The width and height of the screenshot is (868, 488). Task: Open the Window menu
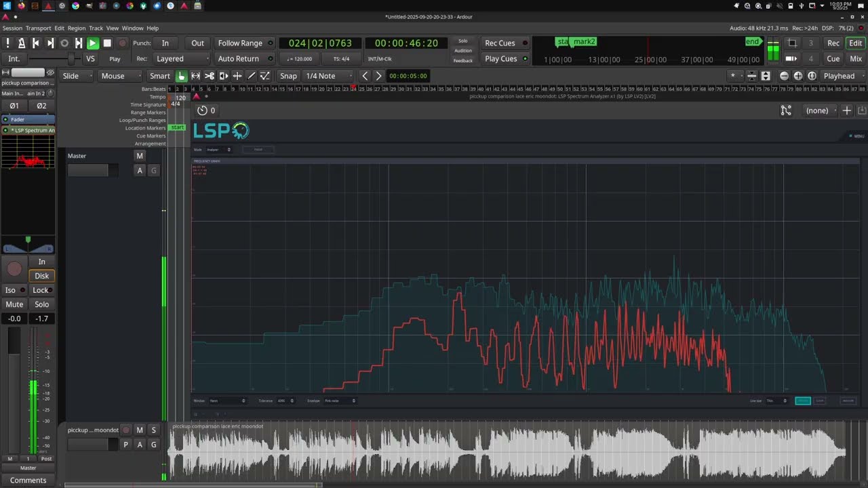(132, 28)
